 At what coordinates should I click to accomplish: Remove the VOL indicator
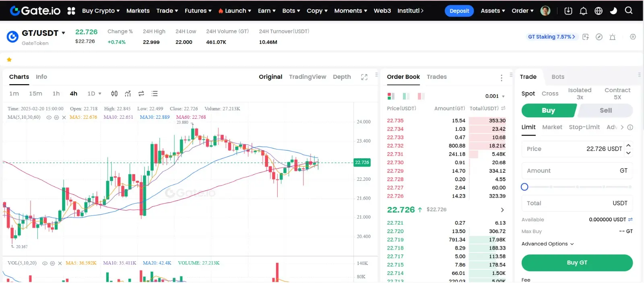tap(60, 263)
